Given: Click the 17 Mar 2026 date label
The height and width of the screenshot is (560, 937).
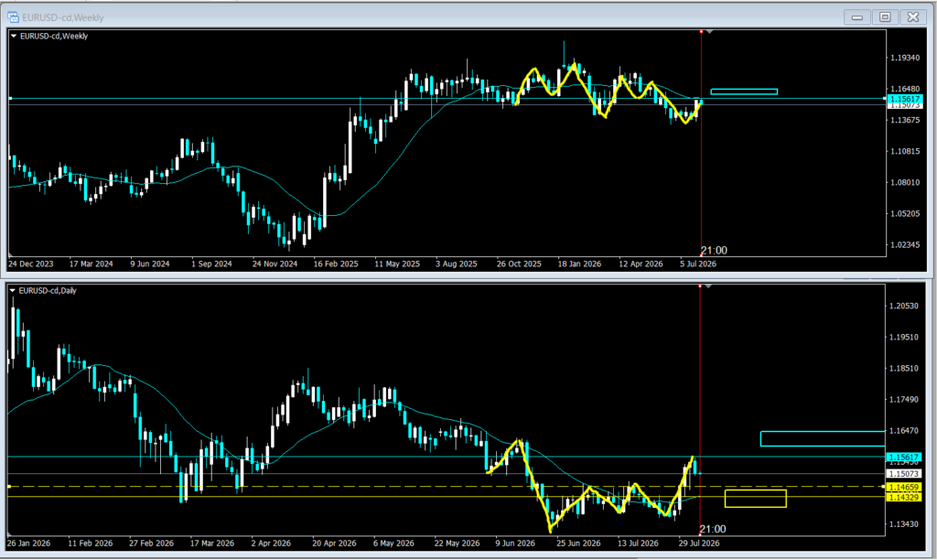Looking at the screenshot, I should pos(212,544).
